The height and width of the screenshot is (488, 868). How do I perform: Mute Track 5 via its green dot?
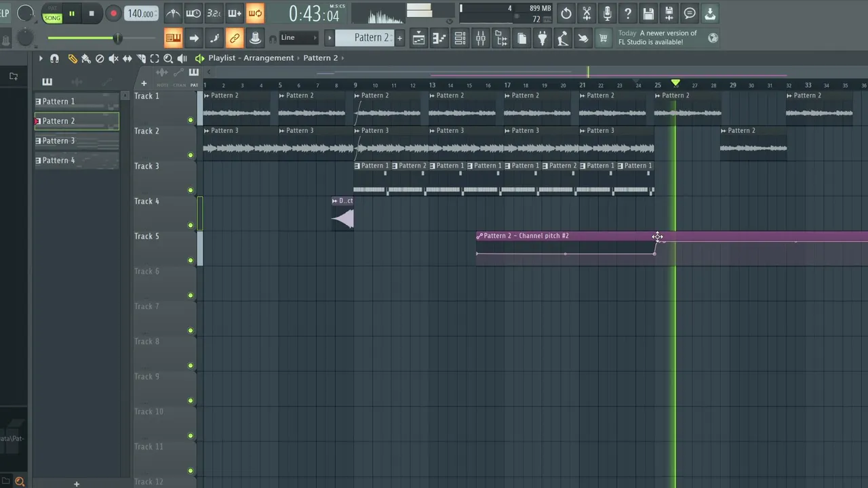pyautogui.click(x=191, y=260)
